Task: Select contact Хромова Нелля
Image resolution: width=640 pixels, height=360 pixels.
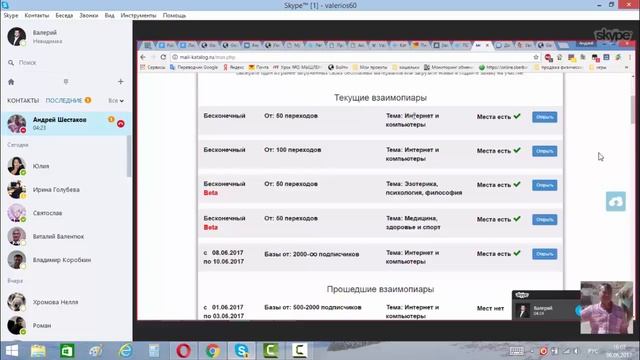Action: [66, 302]
